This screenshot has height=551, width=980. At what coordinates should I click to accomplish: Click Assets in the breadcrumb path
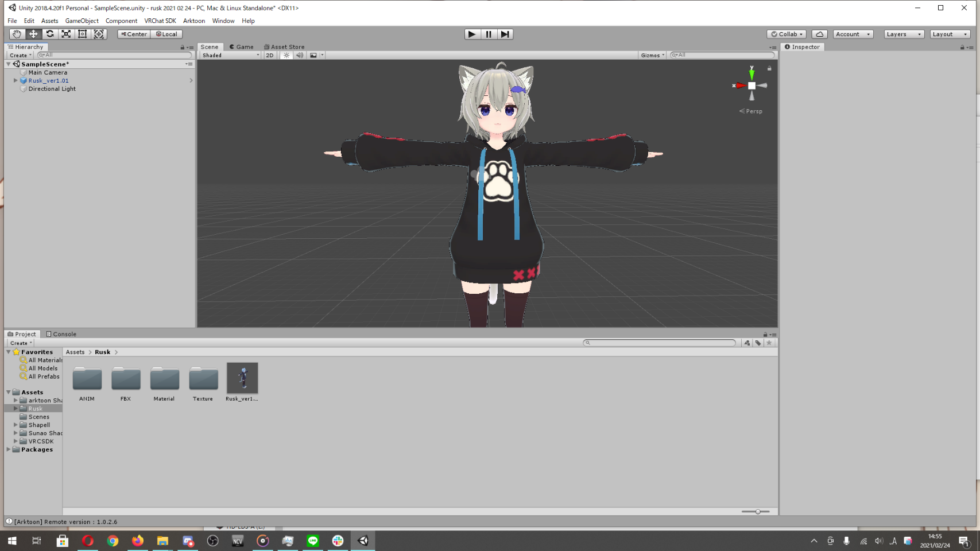point(75,352)
